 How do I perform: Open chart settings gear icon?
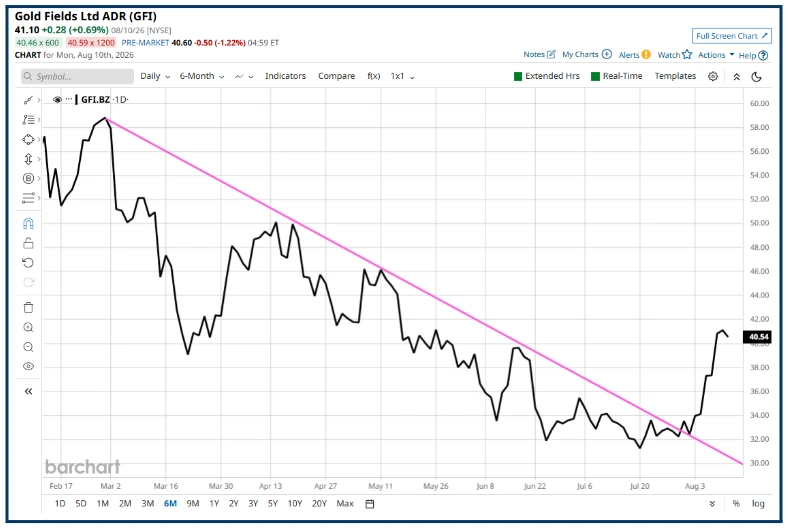(x=713, y=76)
